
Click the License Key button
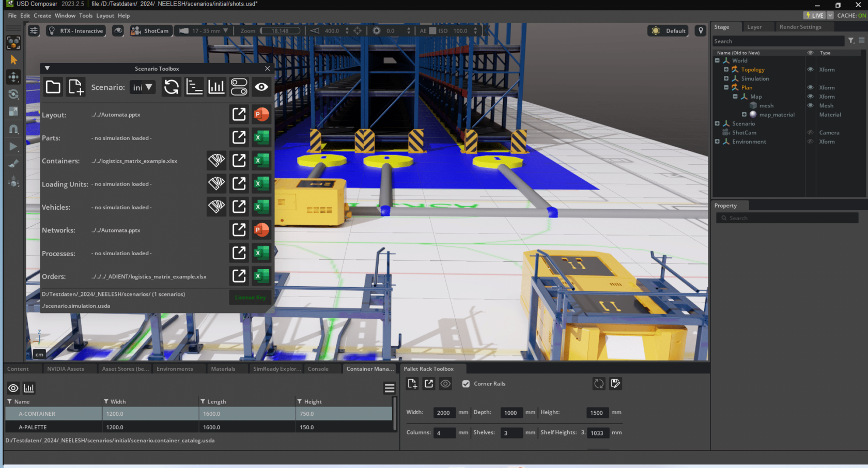[250, 298]
